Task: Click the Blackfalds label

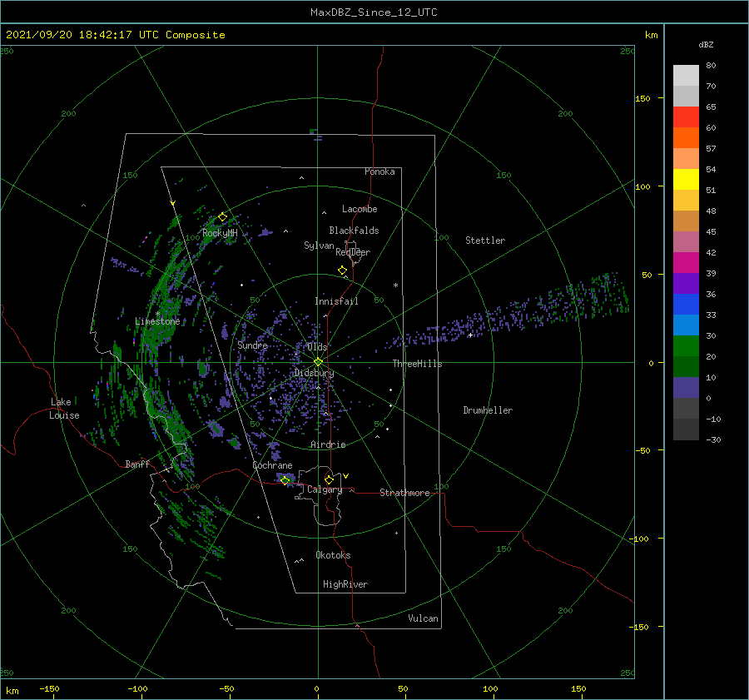Action: 354,231
